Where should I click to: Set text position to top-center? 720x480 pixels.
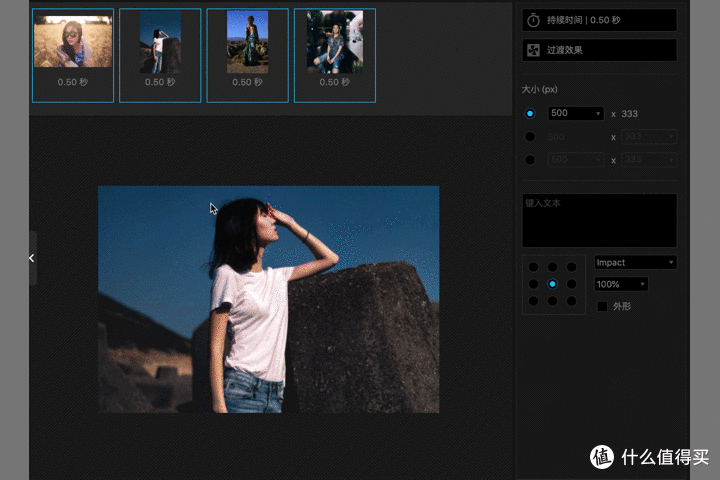(x=552, y=267)
